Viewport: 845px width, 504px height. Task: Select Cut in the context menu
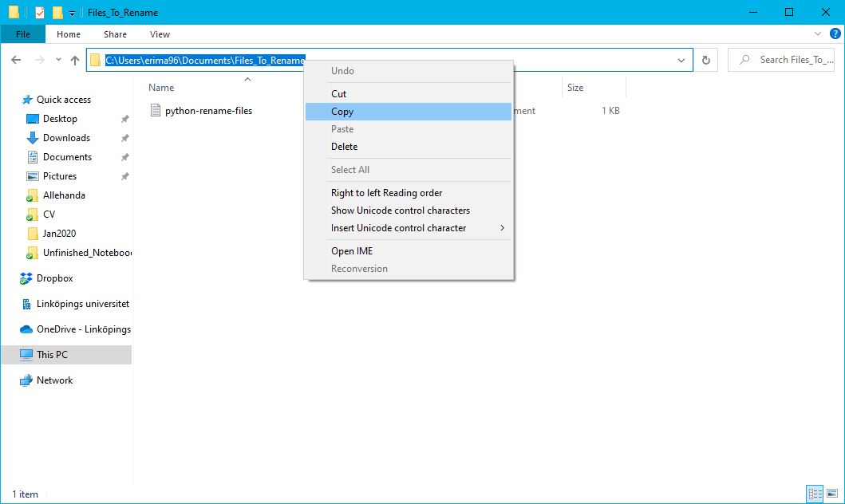tap(339, 94)
